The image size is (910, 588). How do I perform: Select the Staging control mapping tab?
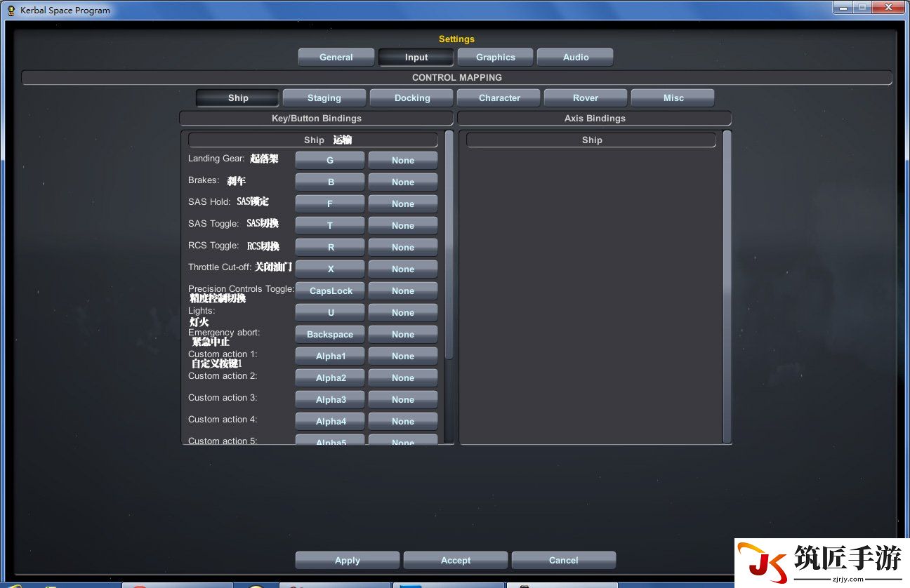click(x=324, y=98)
